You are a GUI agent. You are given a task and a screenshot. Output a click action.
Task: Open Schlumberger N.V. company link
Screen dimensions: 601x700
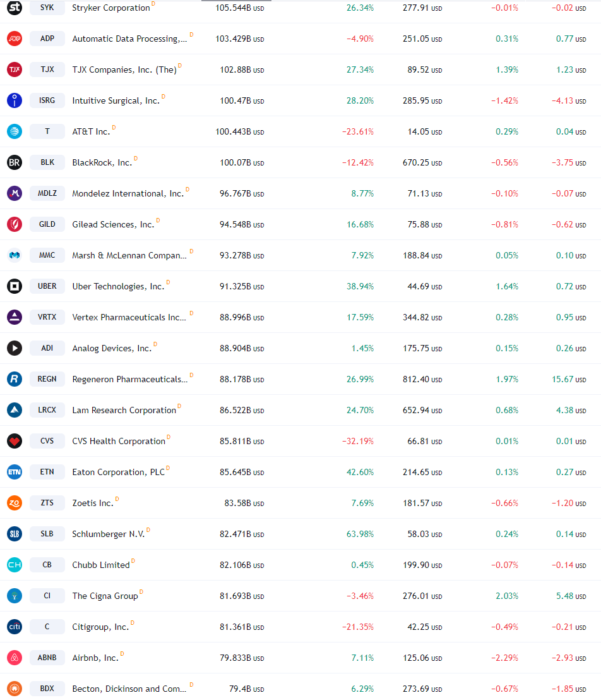(x=109, y=534)
